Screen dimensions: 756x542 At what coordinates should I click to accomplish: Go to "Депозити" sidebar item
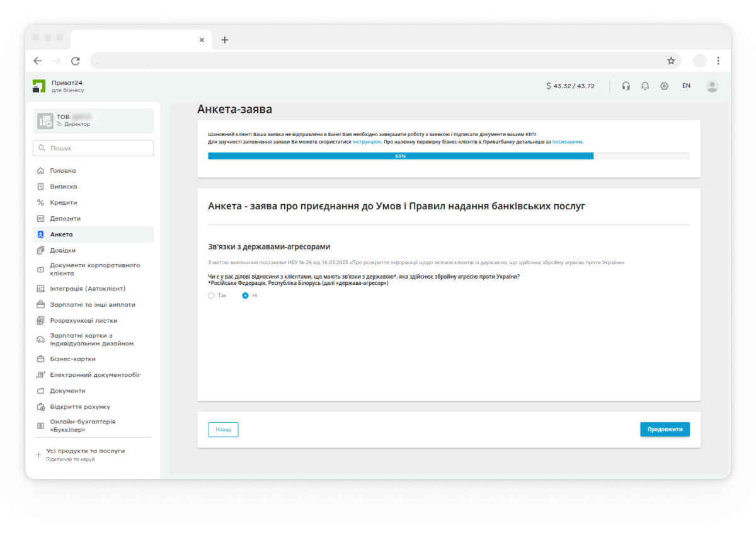coord(65,219)
